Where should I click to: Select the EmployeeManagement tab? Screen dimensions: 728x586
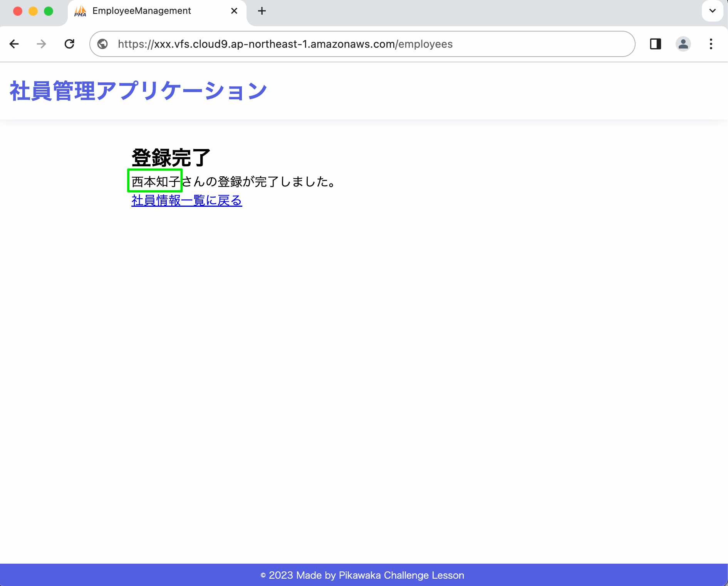tap(141, 11)
